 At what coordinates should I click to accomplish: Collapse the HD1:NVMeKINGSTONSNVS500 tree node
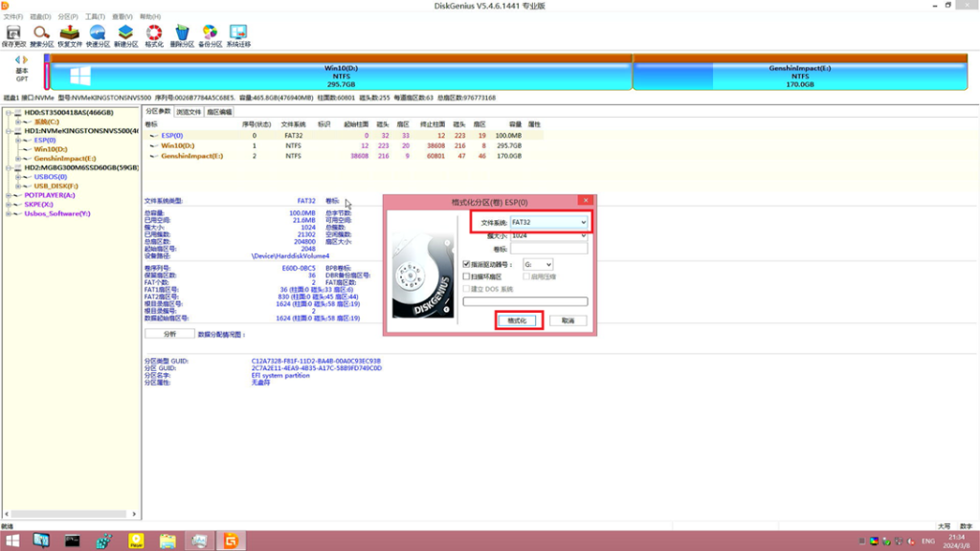8,130
